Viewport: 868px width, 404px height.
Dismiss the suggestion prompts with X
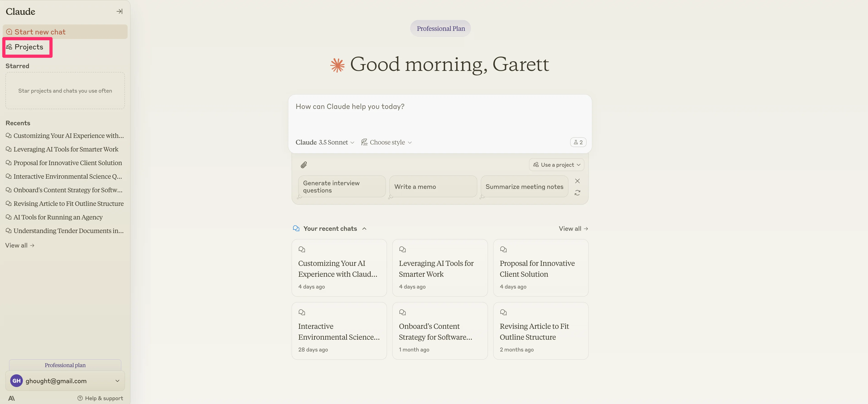pyautogui.click(x=577, y=181)
